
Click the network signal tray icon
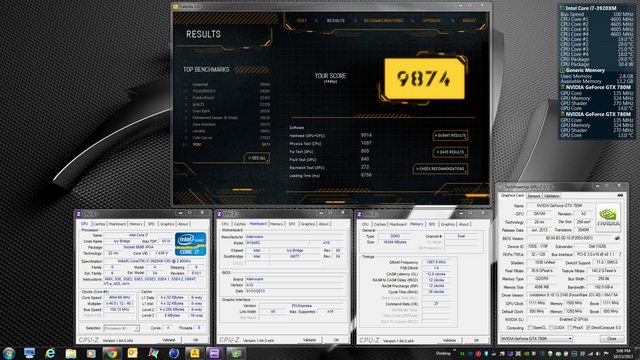pyautogui.click(x=590, y=354)
